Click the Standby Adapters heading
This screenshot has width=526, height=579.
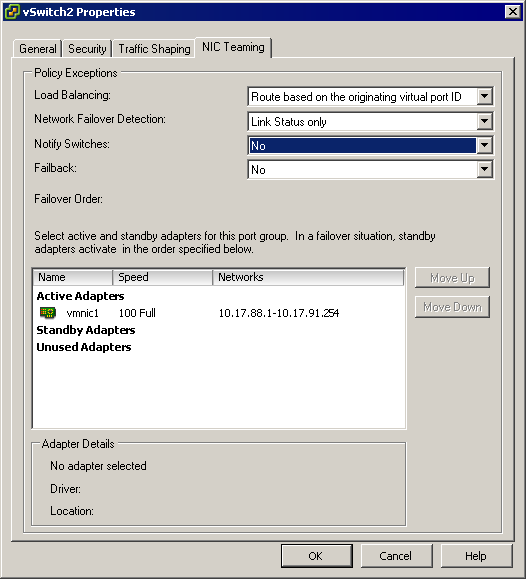[x=86, y=330]
